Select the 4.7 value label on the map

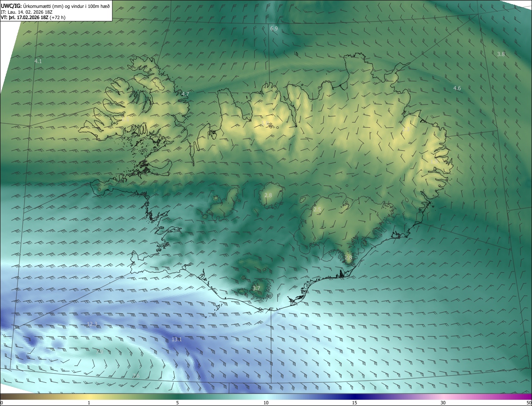click(x=185, y=94)
